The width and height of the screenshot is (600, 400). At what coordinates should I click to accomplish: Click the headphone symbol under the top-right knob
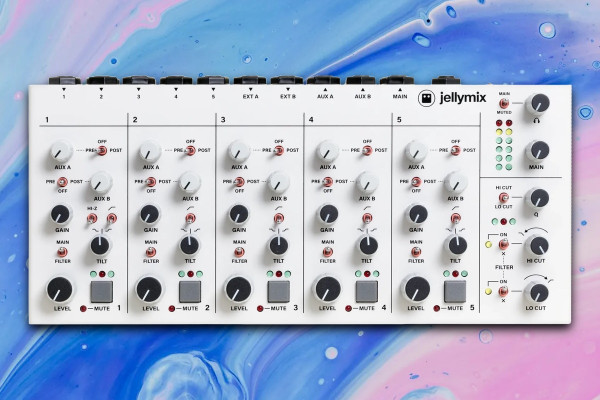(536, 121)
